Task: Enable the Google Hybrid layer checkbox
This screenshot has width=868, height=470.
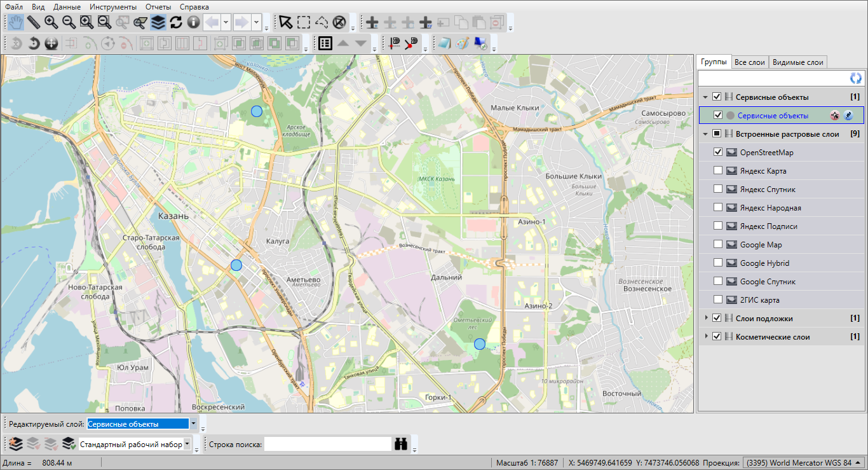Action: (718, 263)
